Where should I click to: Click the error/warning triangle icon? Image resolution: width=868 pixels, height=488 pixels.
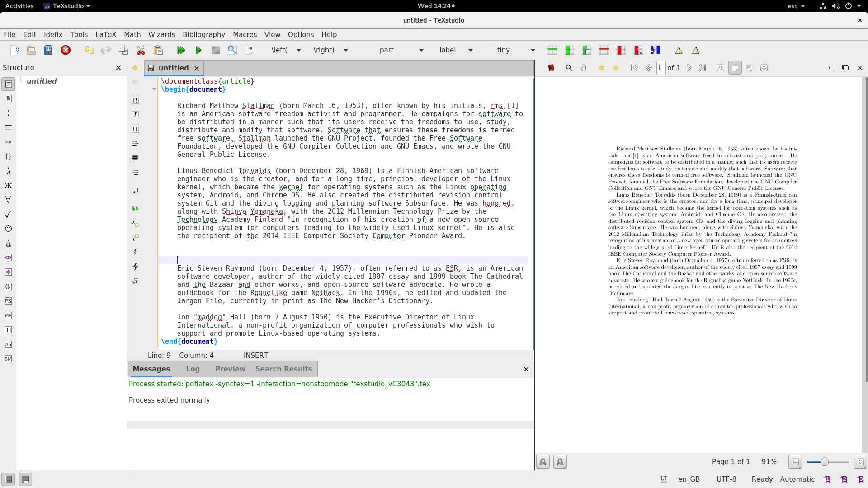pyautogui.click(x=679, y=50)
